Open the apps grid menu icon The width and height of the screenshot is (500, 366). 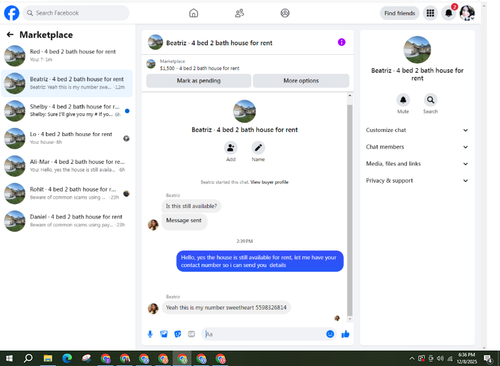coord(430,13)
